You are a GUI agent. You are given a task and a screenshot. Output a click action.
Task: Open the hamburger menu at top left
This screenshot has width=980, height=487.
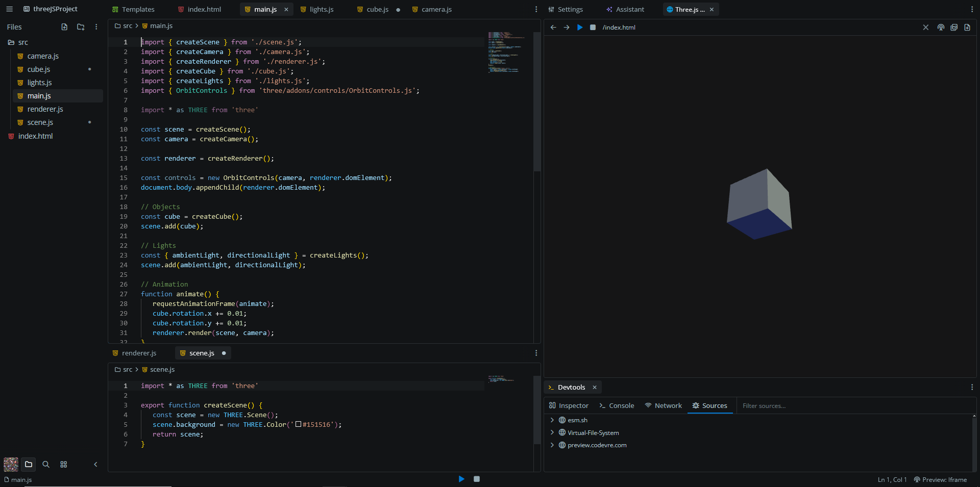click(9, 9)
